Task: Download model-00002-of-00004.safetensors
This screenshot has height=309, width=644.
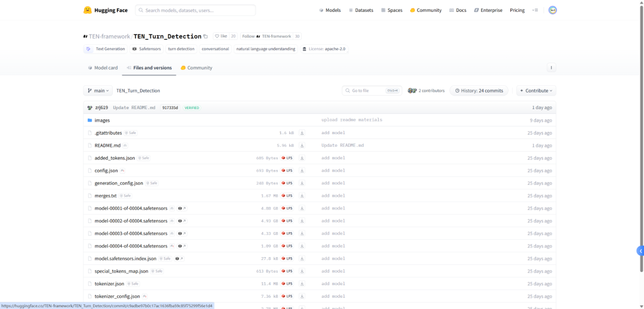Action: pos(302,221)
